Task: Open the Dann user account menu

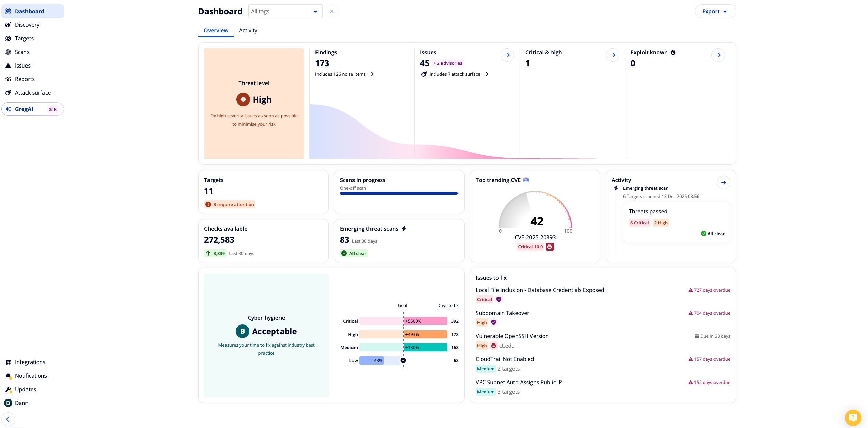Action: click(x=21, y=403)
